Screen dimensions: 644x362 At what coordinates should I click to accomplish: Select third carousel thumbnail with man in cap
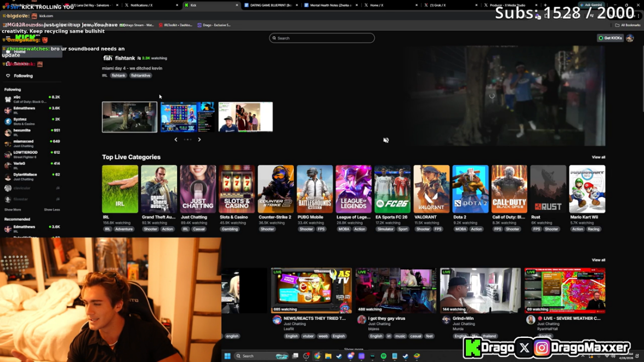(246, 117)
